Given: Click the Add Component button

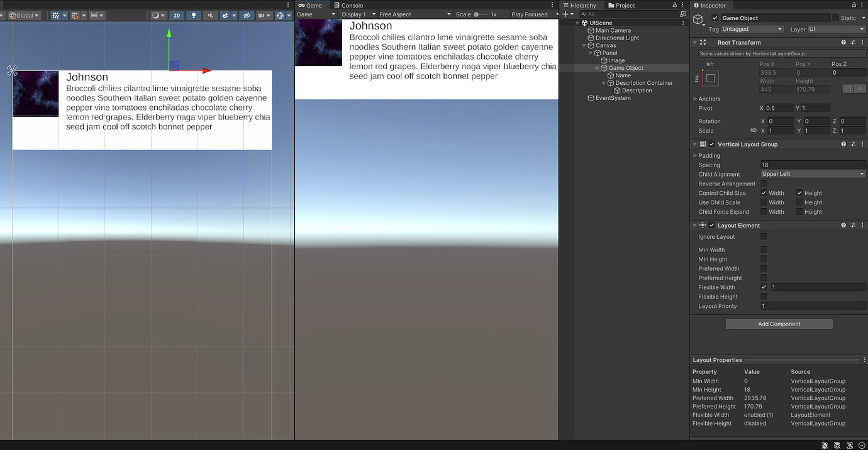Looking at the screenshot, I should click(x=779, y=324).
